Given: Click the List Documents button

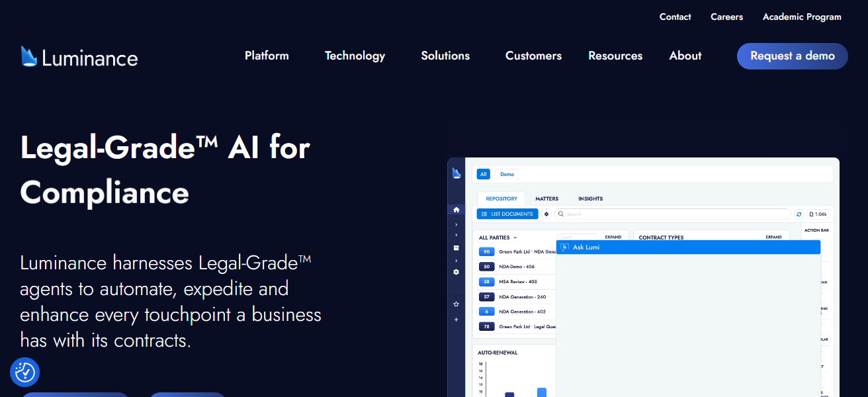Looking at the screenshot, I should 507,214.
